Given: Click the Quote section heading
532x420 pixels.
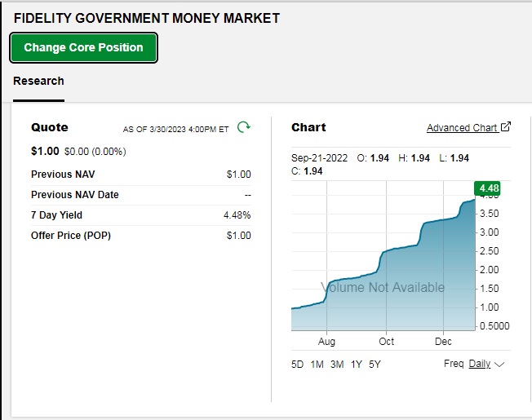Looking at the screenshot, I should click(x=50, y=127).
